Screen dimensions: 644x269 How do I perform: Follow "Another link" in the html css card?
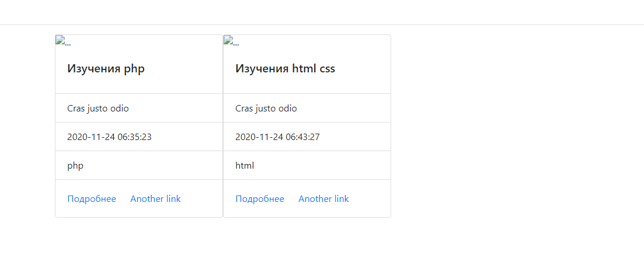point(323,199)
